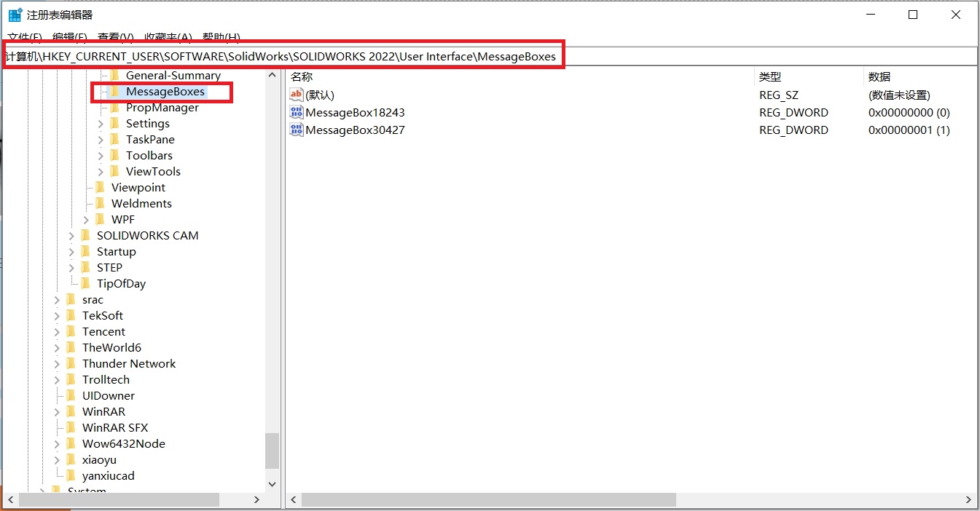Click the ViewTools folder icon
980x511 pixels.
click(114, 171)
